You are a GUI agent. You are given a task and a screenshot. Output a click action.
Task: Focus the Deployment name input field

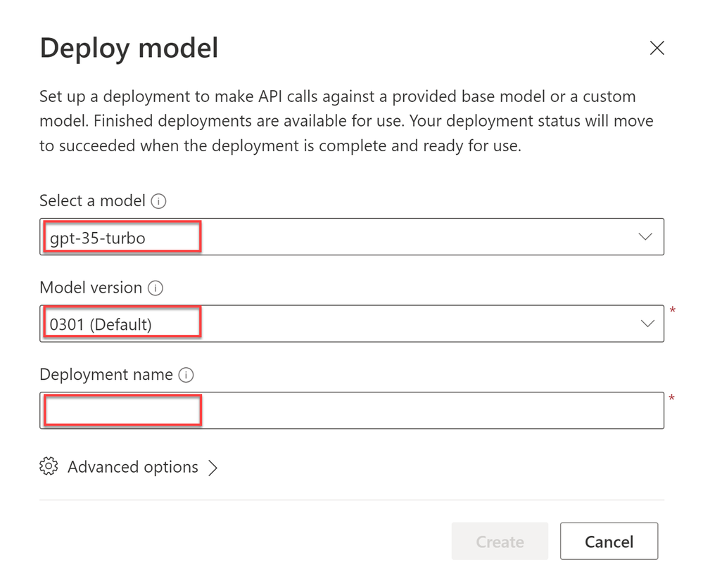click(x=352, y=411)
